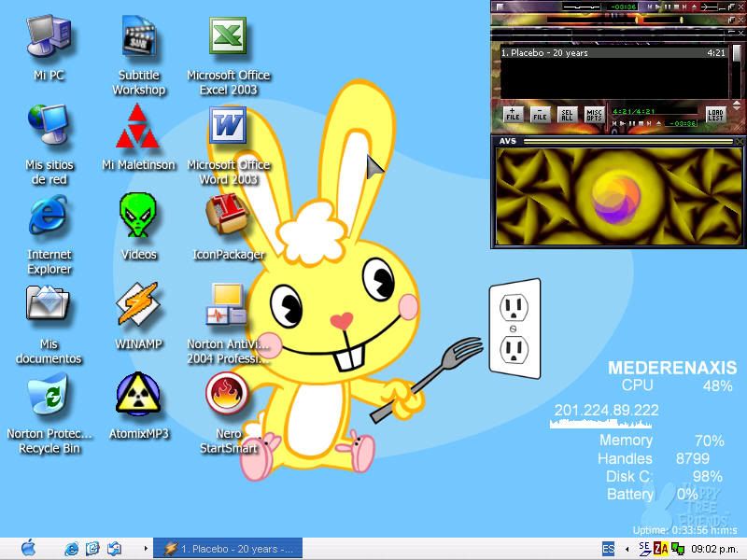Open Internet Explorer from quick launch
The image size is (747, 560).
pos(71,549)
